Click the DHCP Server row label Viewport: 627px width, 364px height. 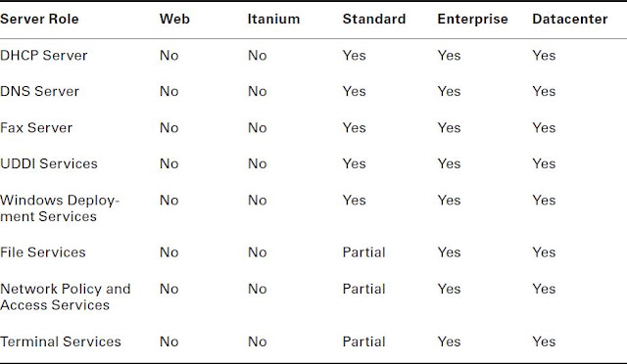click(x=43, y=55)
